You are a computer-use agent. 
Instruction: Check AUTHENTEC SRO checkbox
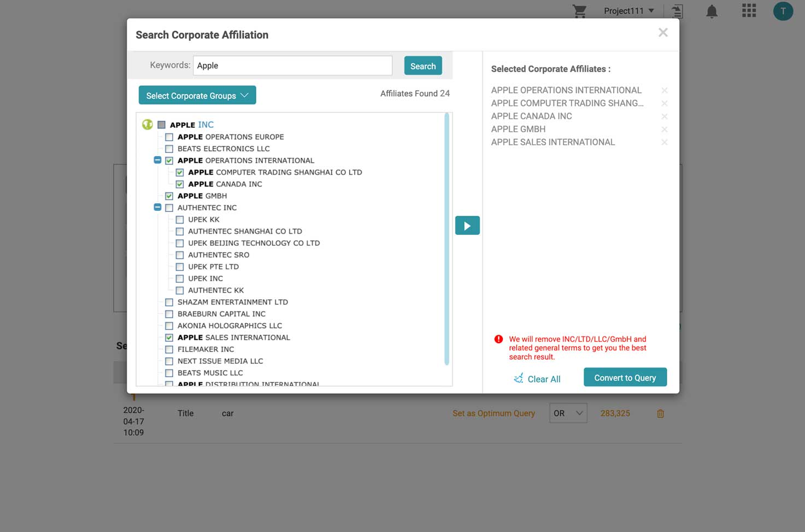[179, 255]
